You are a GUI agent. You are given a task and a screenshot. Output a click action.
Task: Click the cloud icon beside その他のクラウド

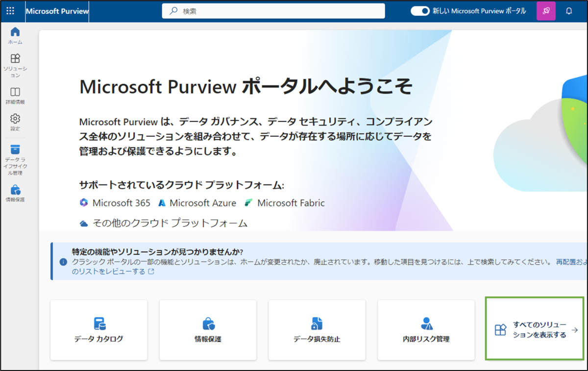84,223
